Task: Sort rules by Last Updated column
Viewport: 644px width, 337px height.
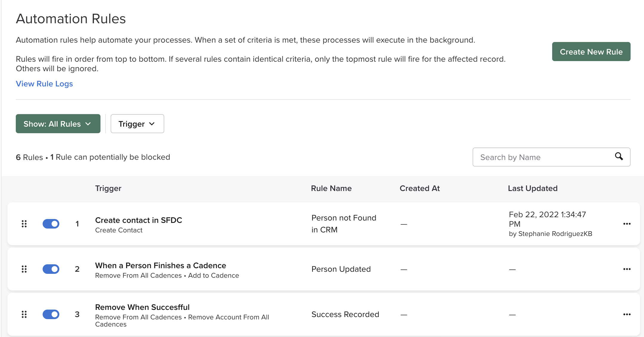Action: [x=532, y=188]
